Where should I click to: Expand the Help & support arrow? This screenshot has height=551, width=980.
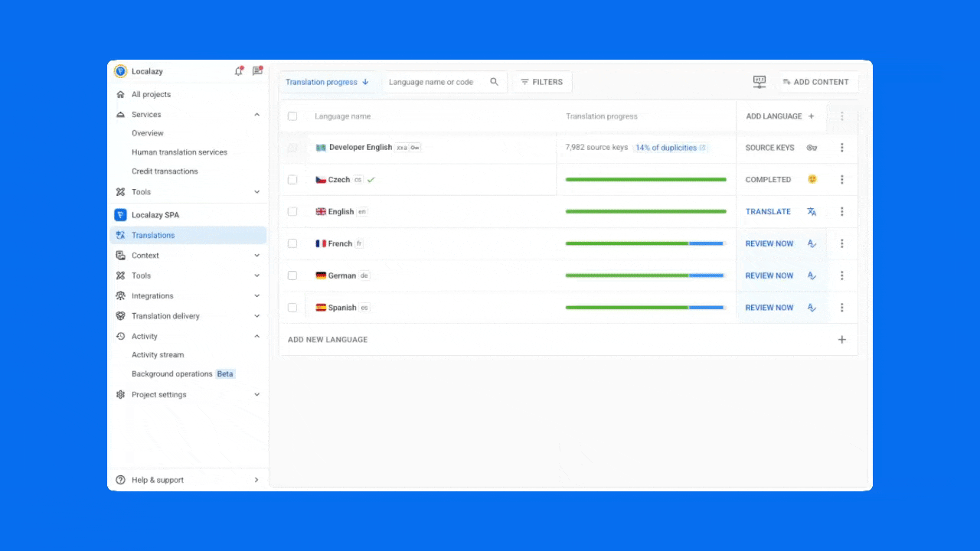tap(256, 480)
